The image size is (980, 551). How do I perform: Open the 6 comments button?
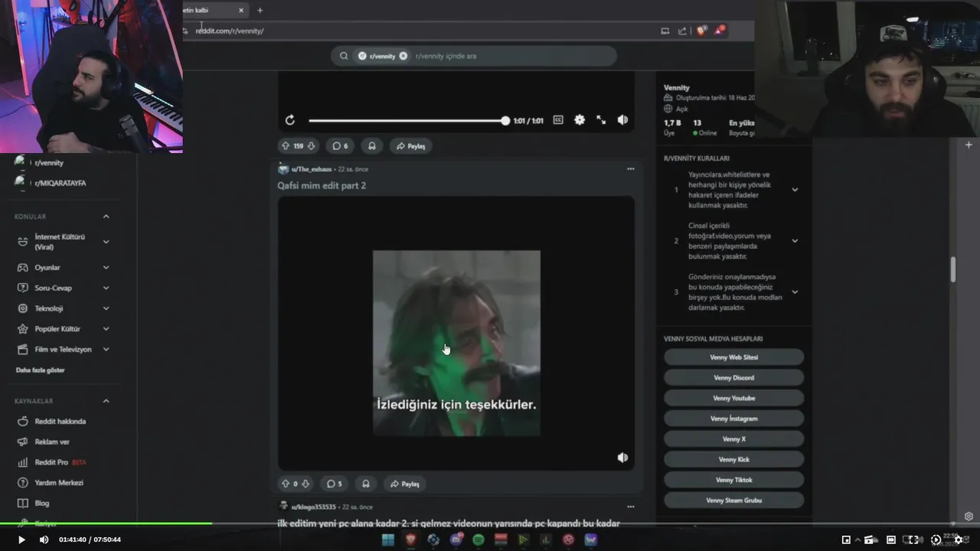coord(340,145)
